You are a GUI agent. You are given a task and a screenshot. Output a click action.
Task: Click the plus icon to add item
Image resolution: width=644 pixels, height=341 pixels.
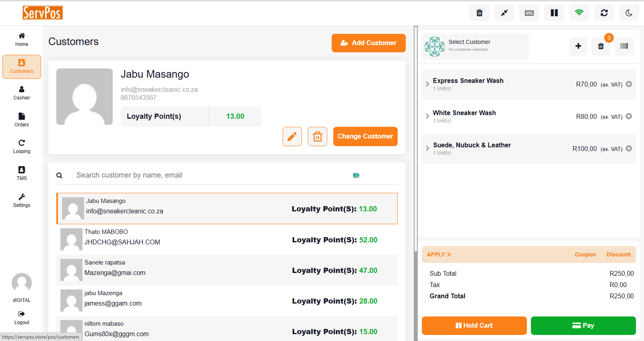578,46
